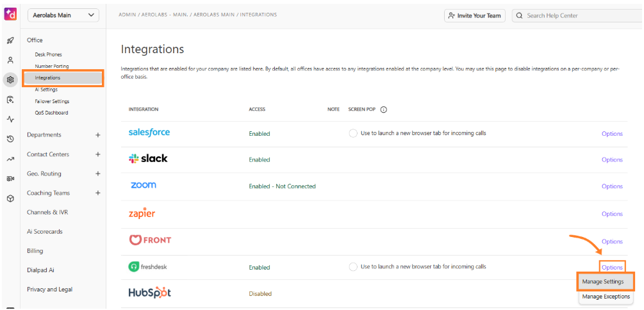
Task: Open the person profile icon in sidebar
Action: click(11, 60)
